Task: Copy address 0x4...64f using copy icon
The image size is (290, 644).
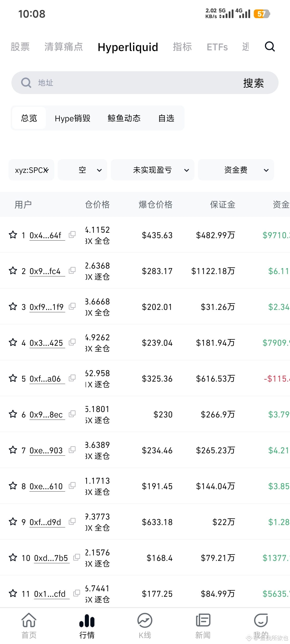Action: click(72, 235)
